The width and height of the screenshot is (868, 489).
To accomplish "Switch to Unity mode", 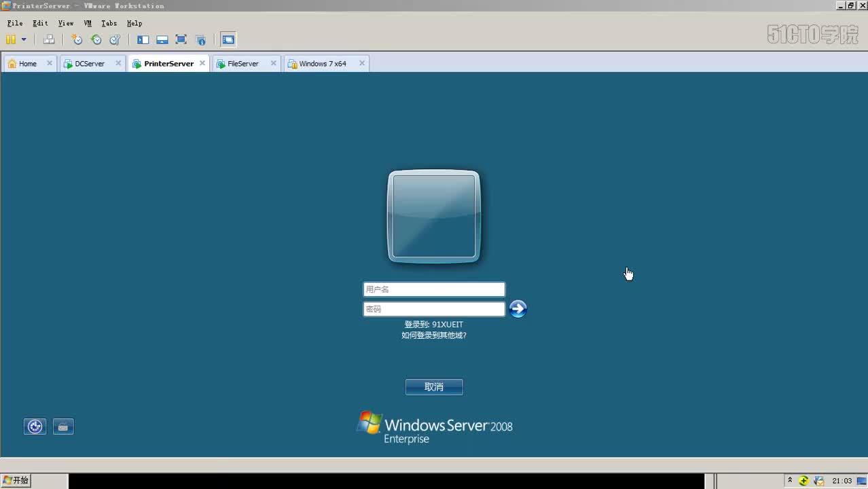I will [x=200, y=39].
